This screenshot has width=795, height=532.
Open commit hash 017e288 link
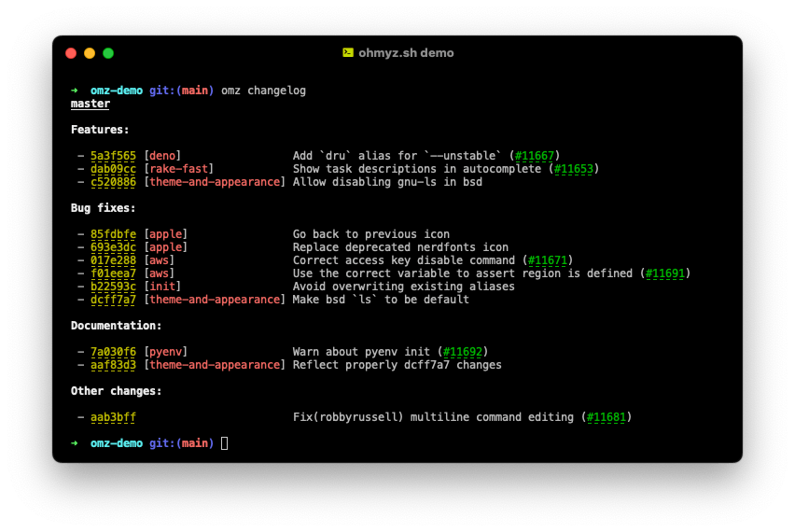113,260
